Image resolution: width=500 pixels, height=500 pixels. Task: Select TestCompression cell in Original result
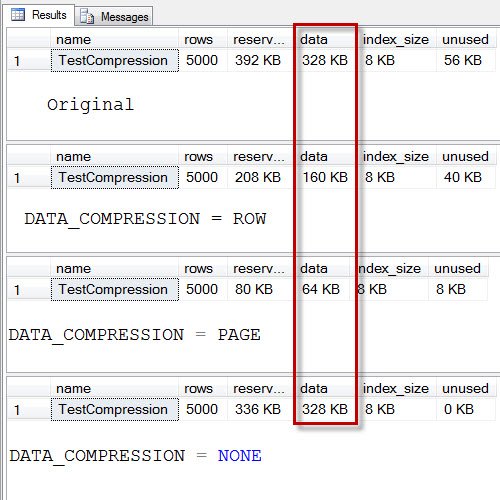pyautogui.click(x=115, y=60)
